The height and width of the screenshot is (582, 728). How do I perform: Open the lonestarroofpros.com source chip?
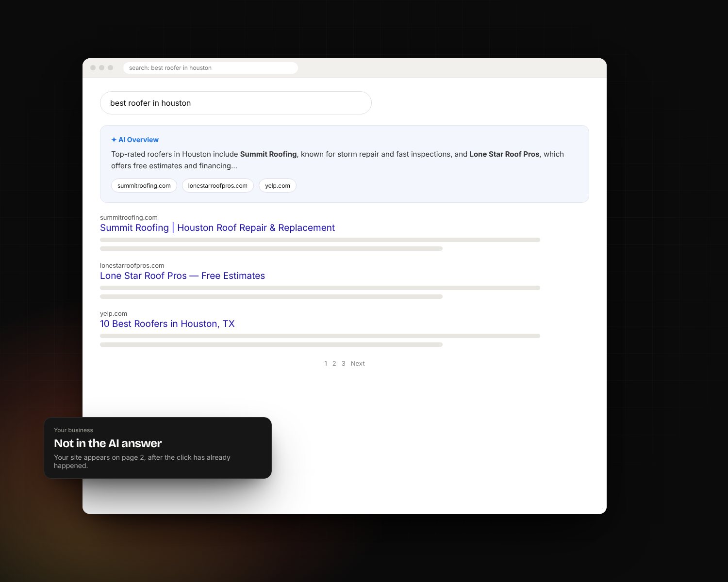pos(218,186)
